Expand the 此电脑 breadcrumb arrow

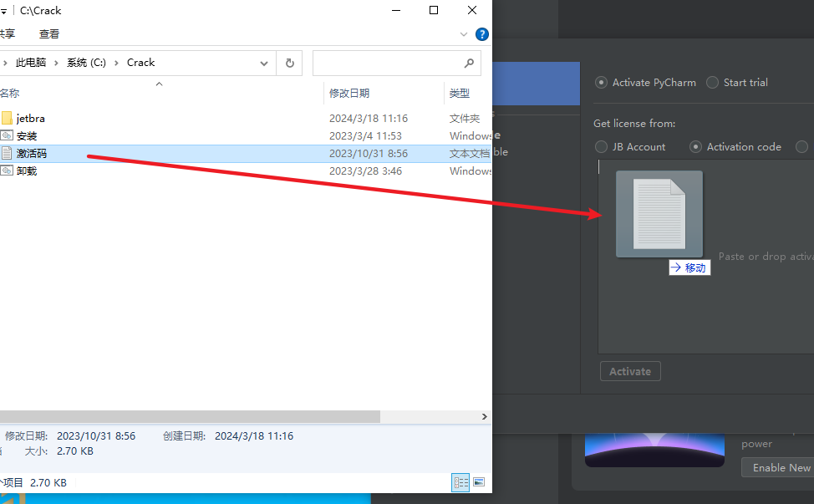tap(56, 63)
